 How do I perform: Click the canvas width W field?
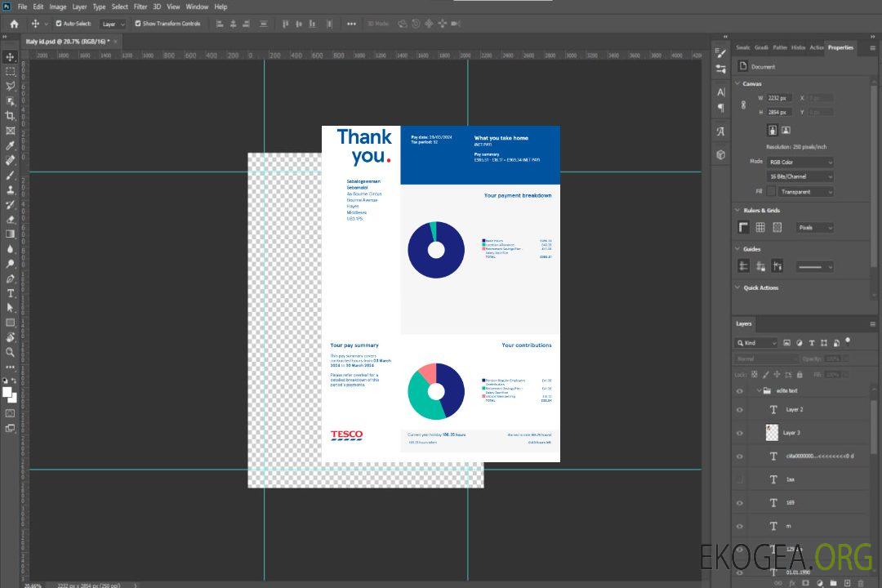point(780,98)
